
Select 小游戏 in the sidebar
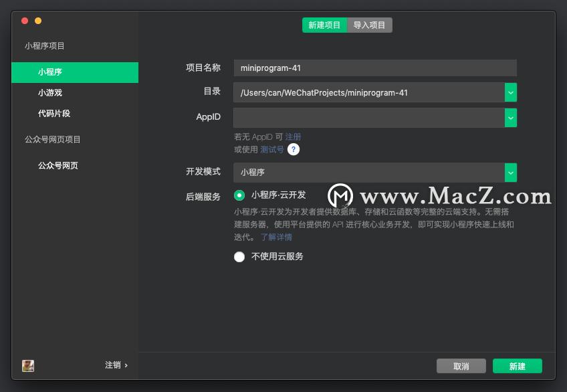[49, 92]
